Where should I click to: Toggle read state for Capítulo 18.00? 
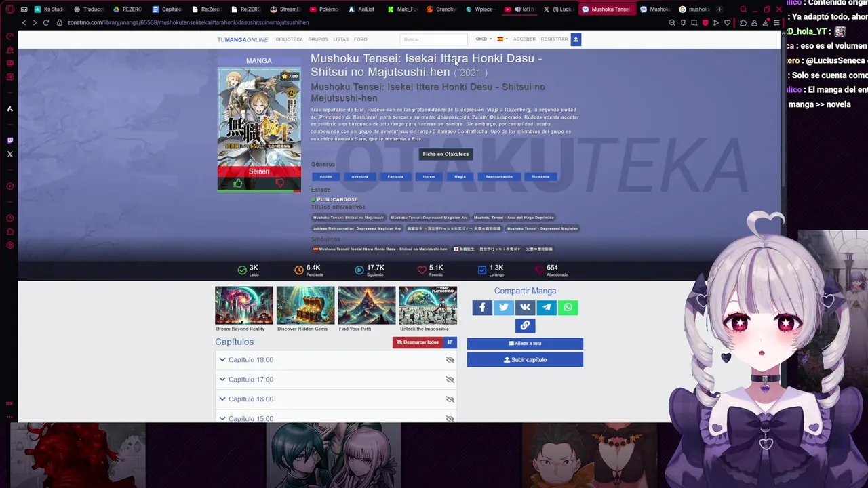click(x=450, y=360)
